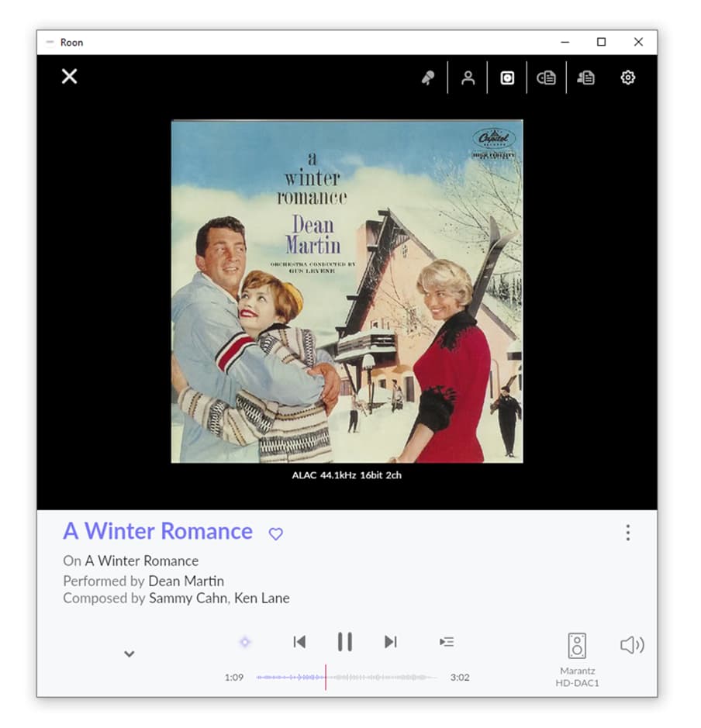Close the Now Playing view with the X

coord(70,77)
